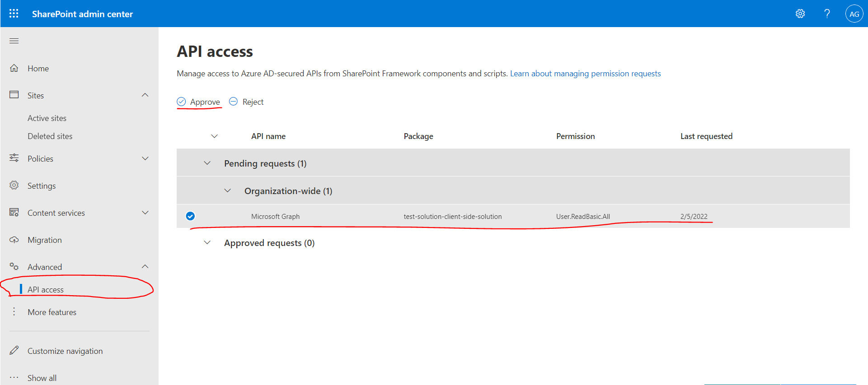Go to Deleted sites page
The height and width of the screenshot is (385, 868).
pos(50,136)
